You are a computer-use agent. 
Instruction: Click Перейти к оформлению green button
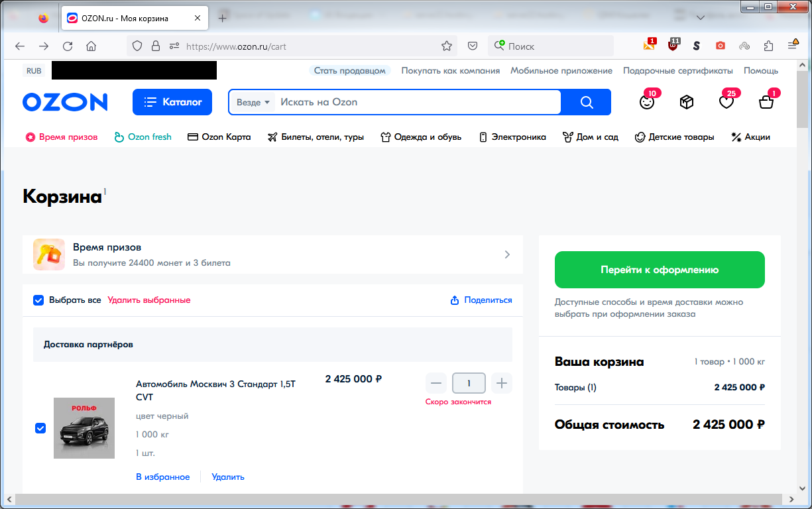(660, 270)
